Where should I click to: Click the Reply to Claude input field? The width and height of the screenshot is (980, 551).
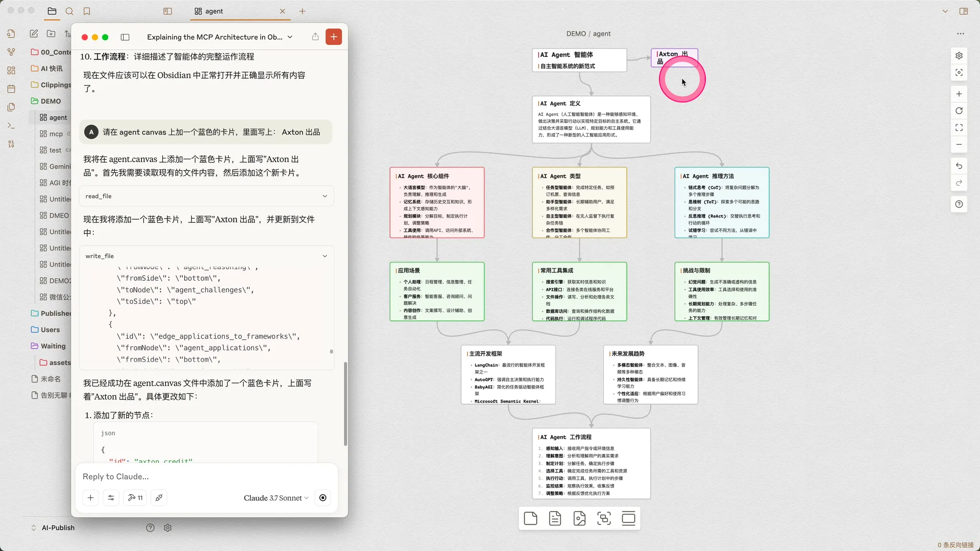tap(206, 476)
